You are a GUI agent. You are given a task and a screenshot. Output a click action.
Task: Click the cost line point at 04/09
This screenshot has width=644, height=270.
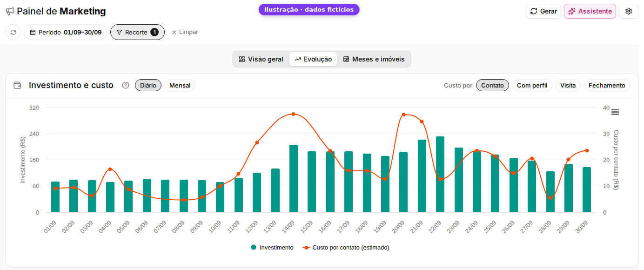click(x=110, y=169)
